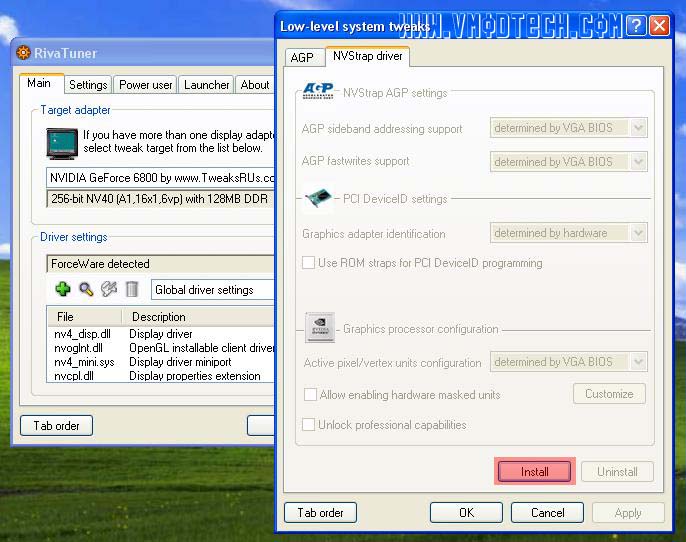Click the green plus add-driver icon
Viewport: 686px width, 542px height.
[x=63, y=289]
